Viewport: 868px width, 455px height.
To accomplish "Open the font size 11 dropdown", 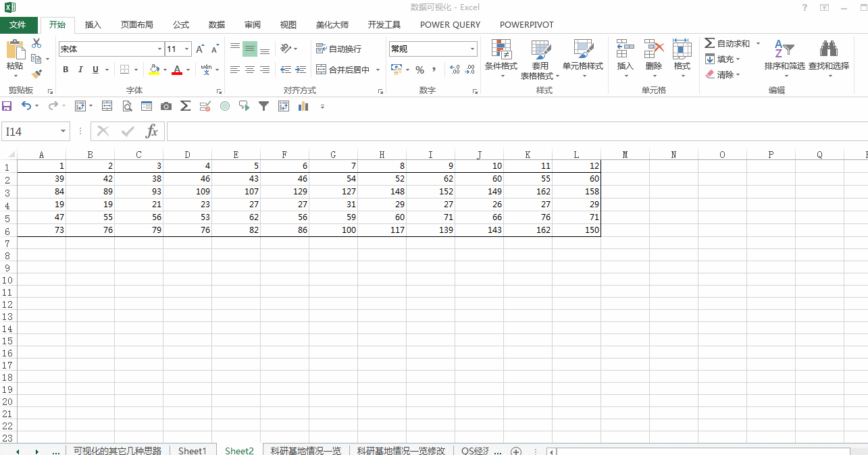I will point(187,49).
